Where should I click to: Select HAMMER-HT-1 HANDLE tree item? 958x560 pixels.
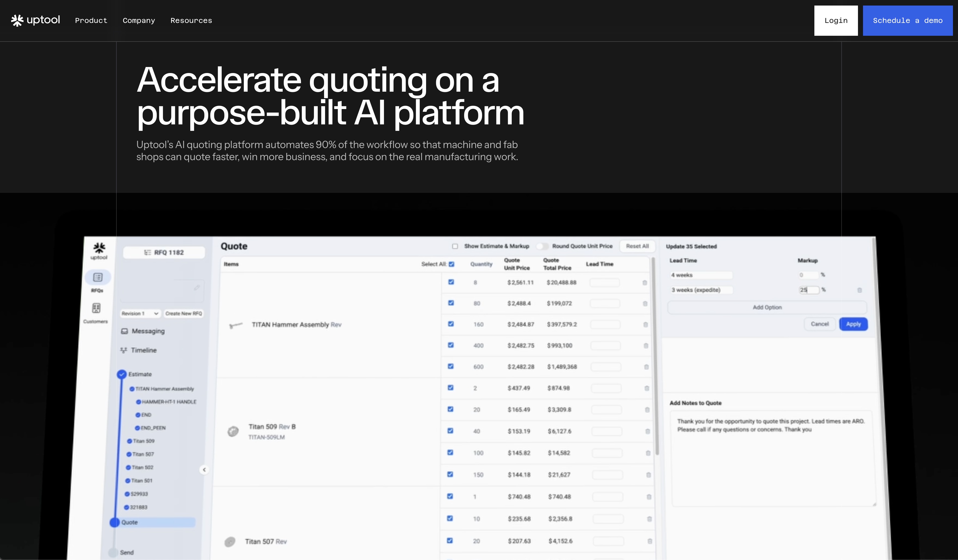[x=166, y=402]
